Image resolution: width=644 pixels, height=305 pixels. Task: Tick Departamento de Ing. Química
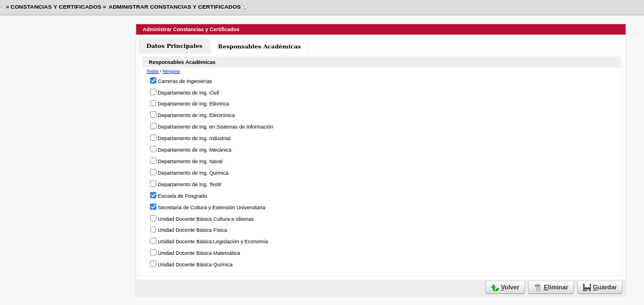click(153, 172)
